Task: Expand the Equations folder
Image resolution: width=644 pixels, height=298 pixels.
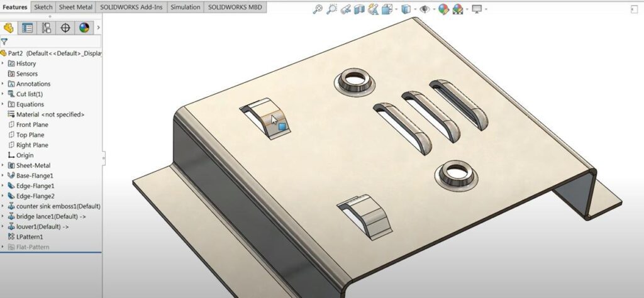Action: coord(3,104)
